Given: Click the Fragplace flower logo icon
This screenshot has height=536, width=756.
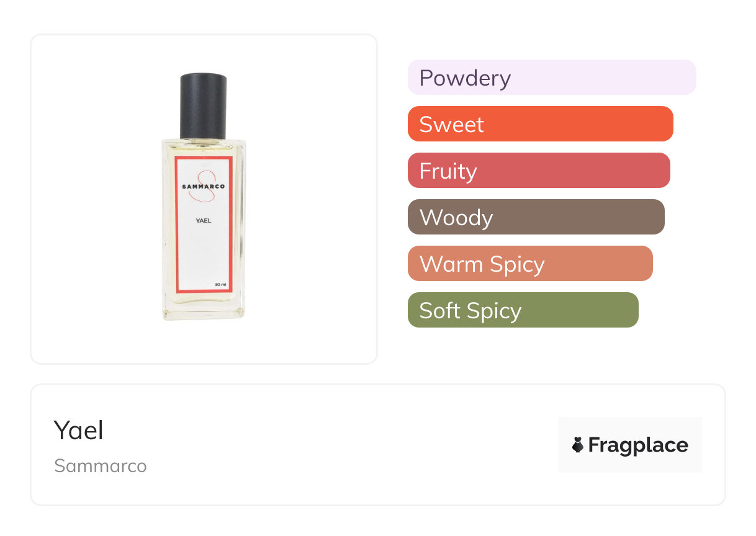Looking at the screenshot, I should pos(578,445).
